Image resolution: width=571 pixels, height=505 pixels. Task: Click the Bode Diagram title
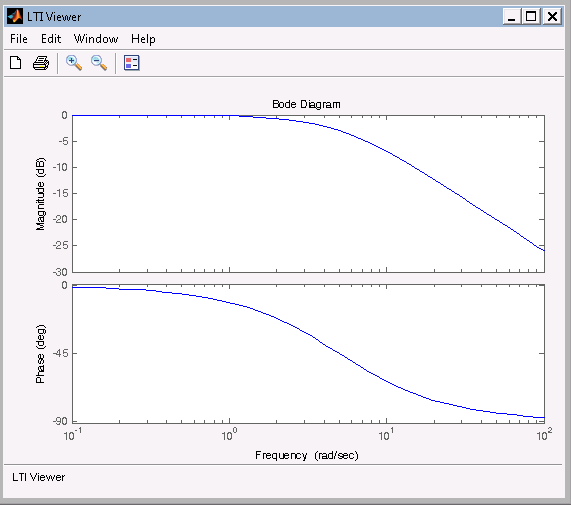pos(306,104)
